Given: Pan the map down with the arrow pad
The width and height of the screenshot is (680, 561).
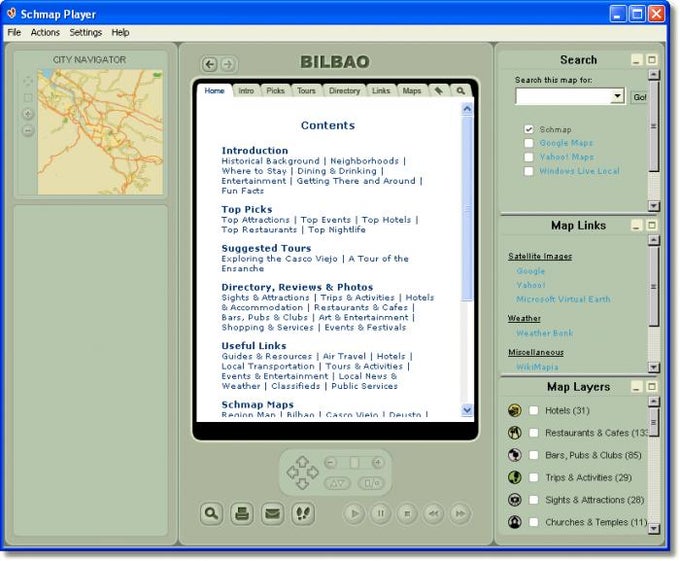Looking at the screenshot, I should (x=302, y=484).
